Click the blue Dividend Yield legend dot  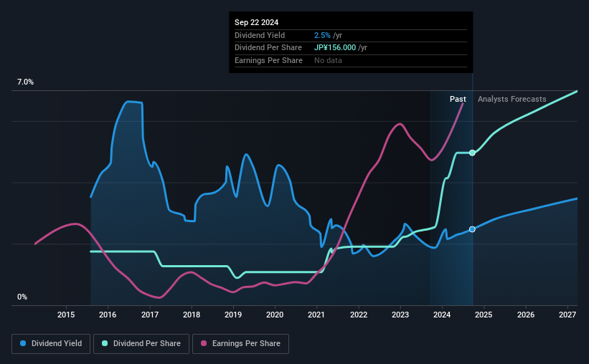23,343
